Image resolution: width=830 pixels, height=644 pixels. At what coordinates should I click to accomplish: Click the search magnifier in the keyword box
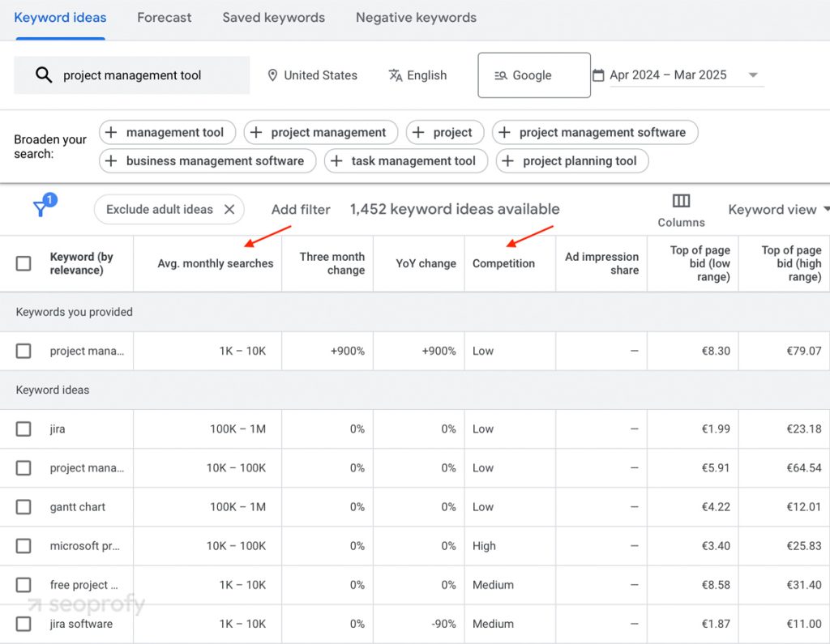42,75
